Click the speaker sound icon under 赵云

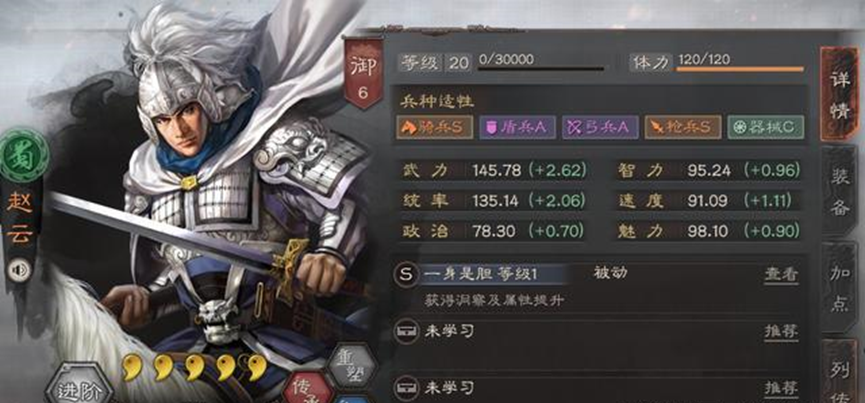(x=19, y=270)
